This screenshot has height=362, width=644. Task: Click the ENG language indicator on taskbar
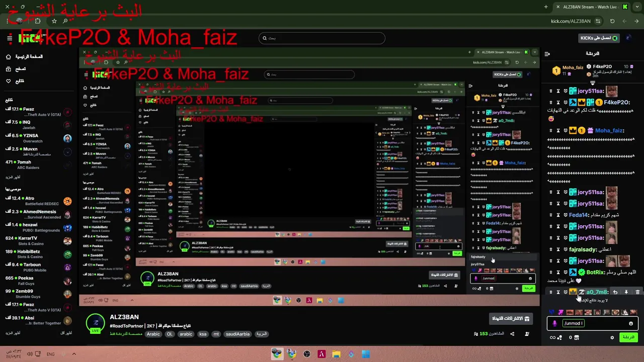[51, 354]
